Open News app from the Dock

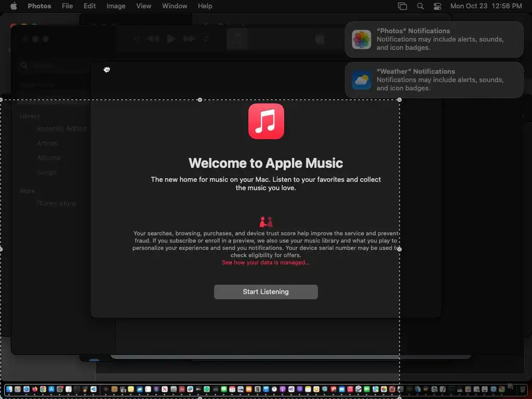click(x=165, y=389)
